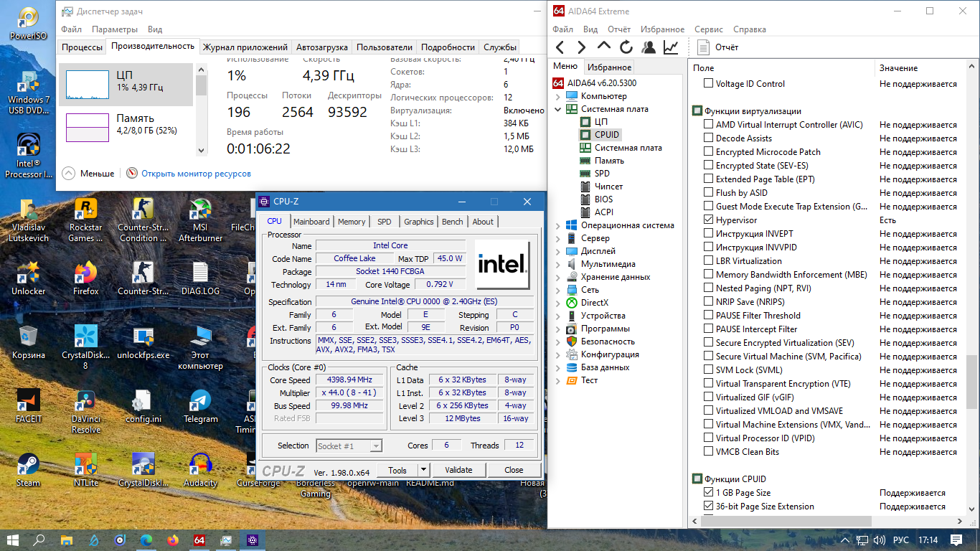Switch to CPU-Z via its taskbar icon
This screenshot has width=980, height=551.
(253, 540)
